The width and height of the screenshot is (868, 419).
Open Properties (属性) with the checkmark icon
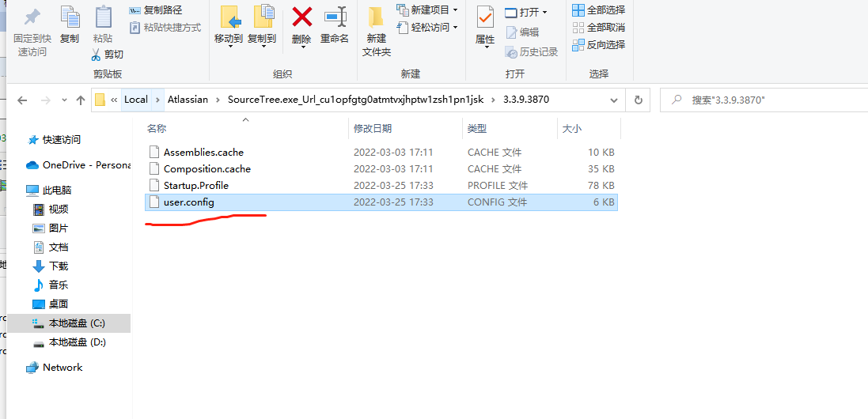485,17
